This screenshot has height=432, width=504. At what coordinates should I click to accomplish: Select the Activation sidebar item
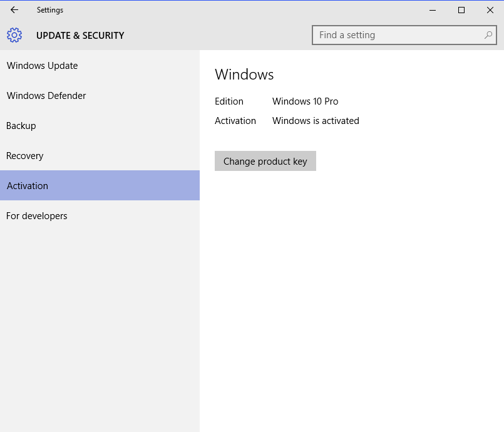pyautogui.click(x=100, y=185)
